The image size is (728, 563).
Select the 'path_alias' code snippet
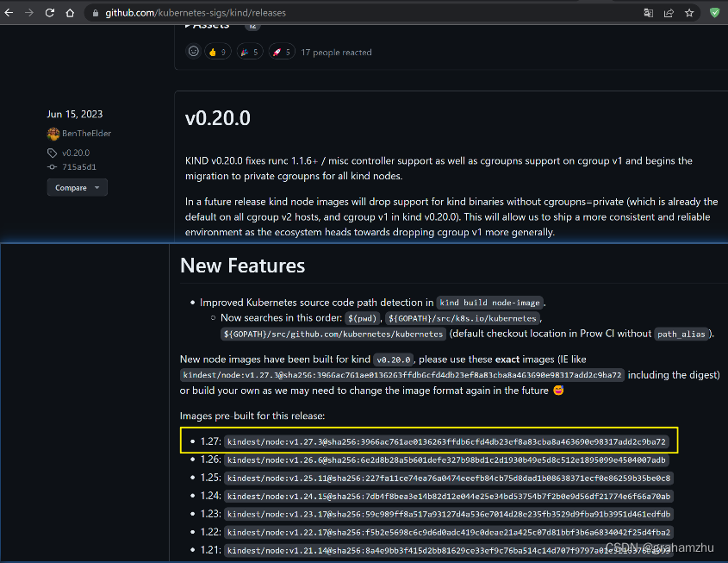pos(681,334)
